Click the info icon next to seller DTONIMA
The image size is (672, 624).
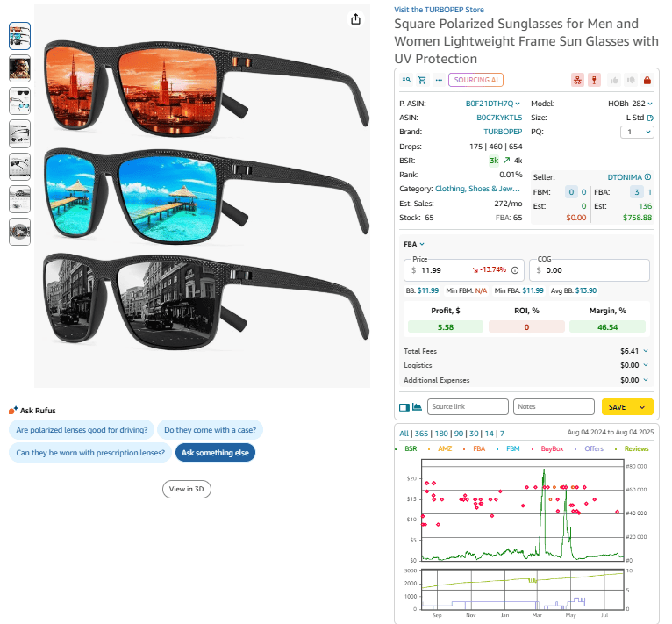tap(647, 177)
